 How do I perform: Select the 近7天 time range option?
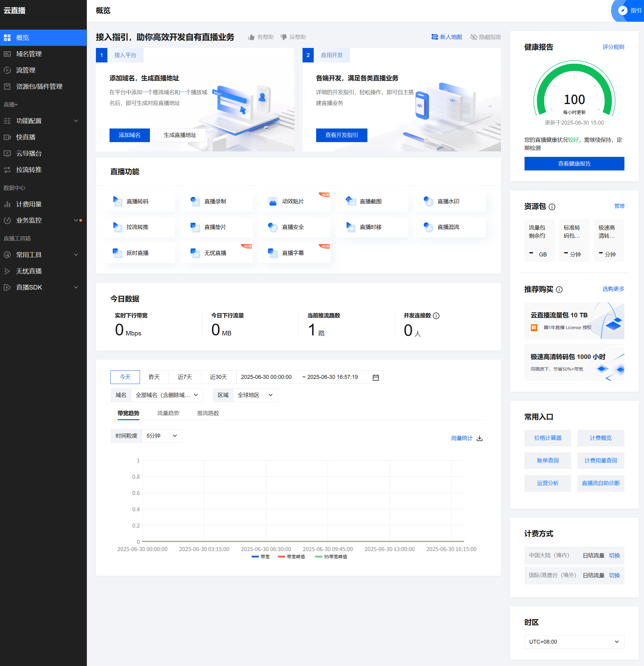185,377
